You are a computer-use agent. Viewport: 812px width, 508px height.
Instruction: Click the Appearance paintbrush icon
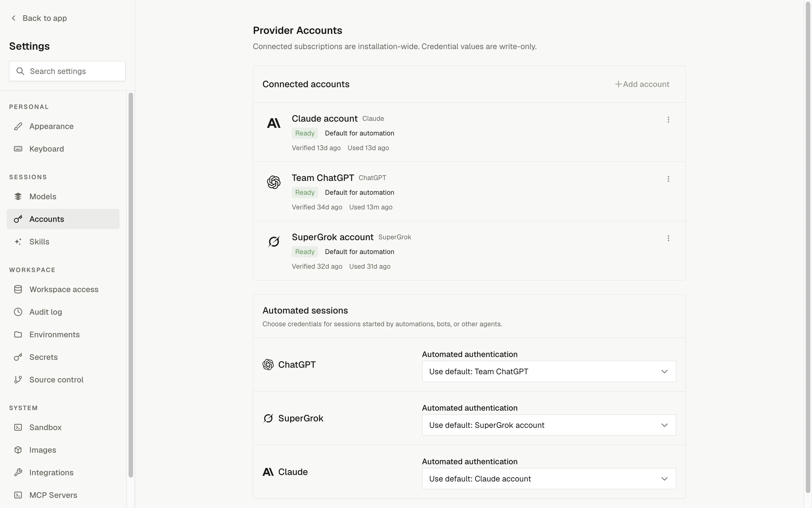[18, 126]
